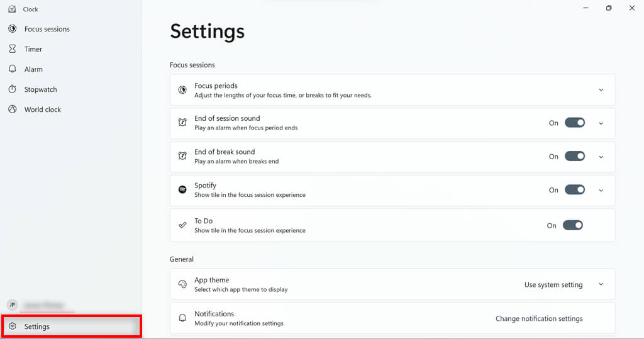Click the Spotify logo icon
Screen dimensions: 644x339
[182, 190]
